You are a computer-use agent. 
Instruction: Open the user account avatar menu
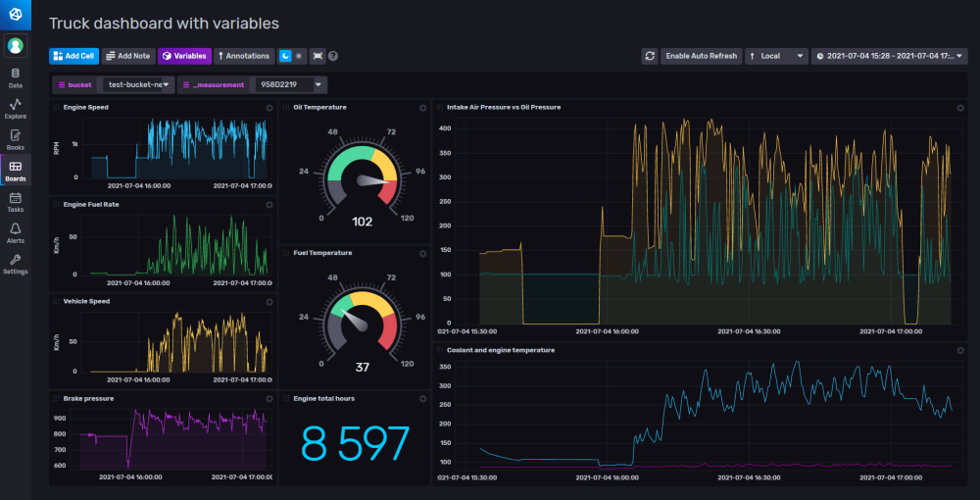point(15,45)
